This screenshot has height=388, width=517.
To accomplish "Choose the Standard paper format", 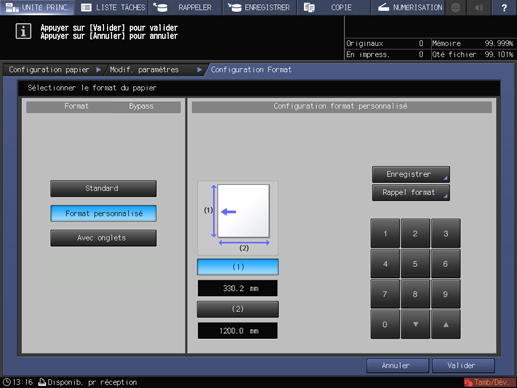I will [x=103, y=188].
